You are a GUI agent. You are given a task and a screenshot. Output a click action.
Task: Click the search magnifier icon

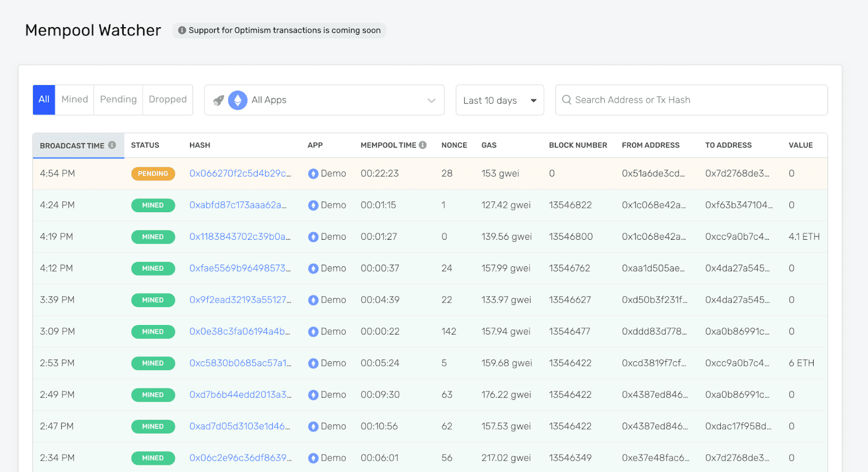coord(566,100)
